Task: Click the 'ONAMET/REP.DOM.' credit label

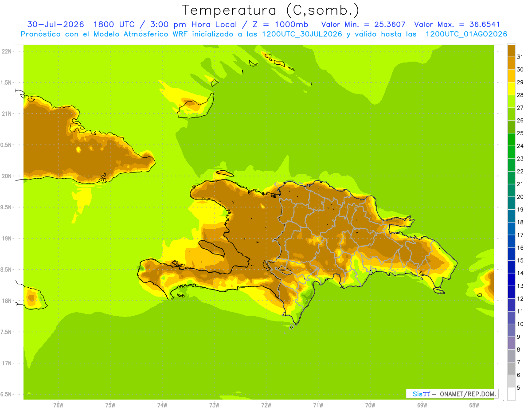Action: tap(468, 394)
